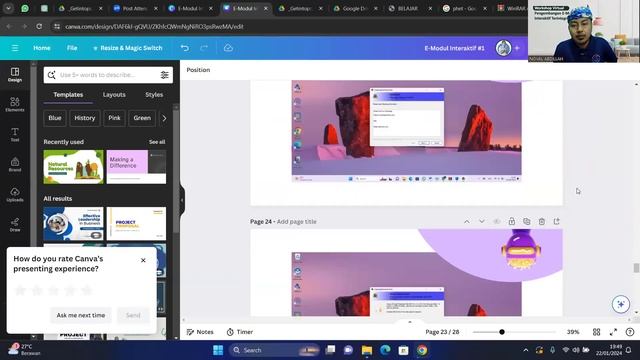Open the Draw tool panel
The width and height of the screenshot is (640, 360).
coord(15,224)
